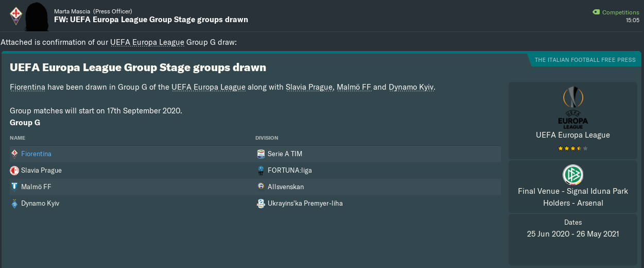The width and height of the screenshot is (644, 268).
Task: Open the Fiorentina link in table
Action: point(36,154)
